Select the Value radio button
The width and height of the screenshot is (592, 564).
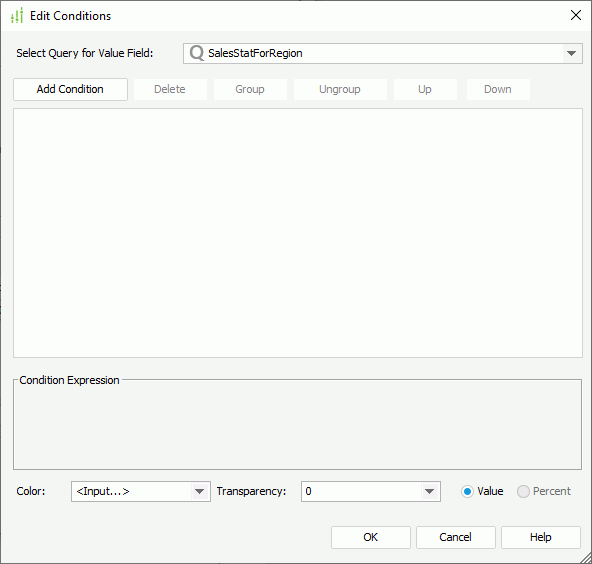click(x=467, y=492)
